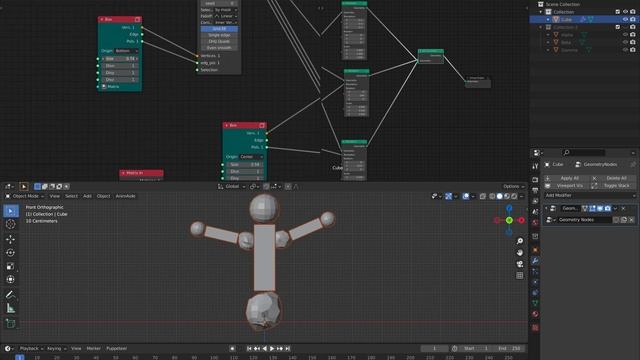Pick the Measure ruler tool

coord(11,308)
